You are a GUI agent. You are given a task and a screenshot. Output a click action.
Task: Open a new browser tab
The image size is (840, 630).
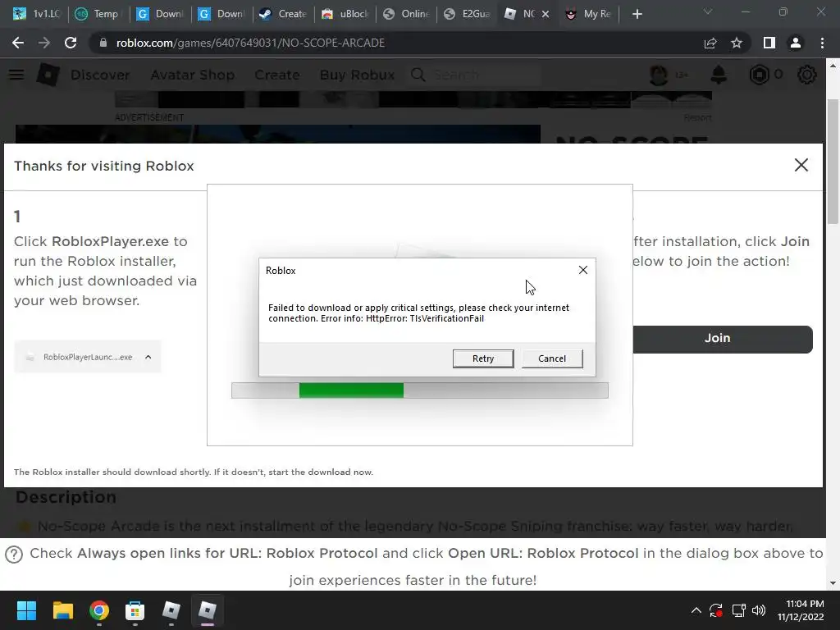637,14
